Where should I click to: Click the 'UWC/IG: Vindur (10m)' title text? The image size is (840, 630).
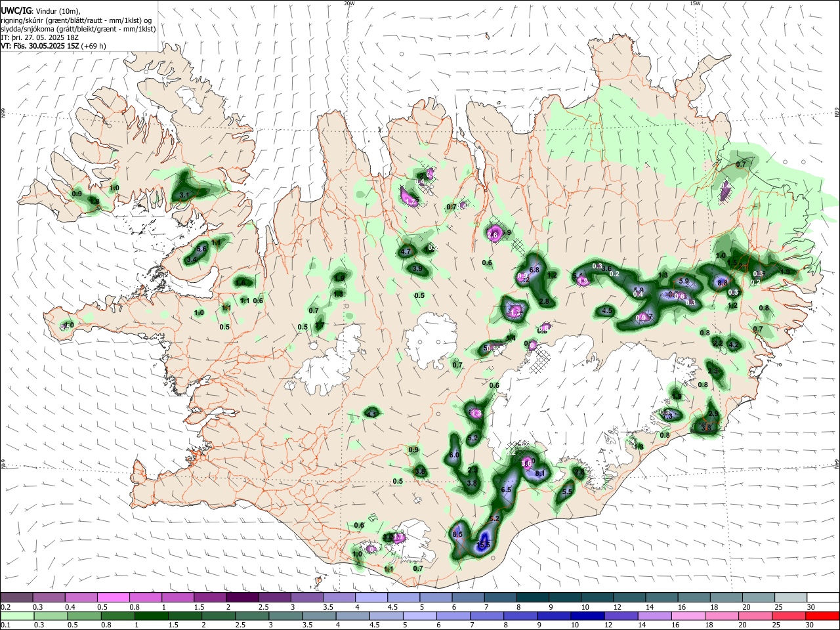pyautogui.click(x=40, y=11)
